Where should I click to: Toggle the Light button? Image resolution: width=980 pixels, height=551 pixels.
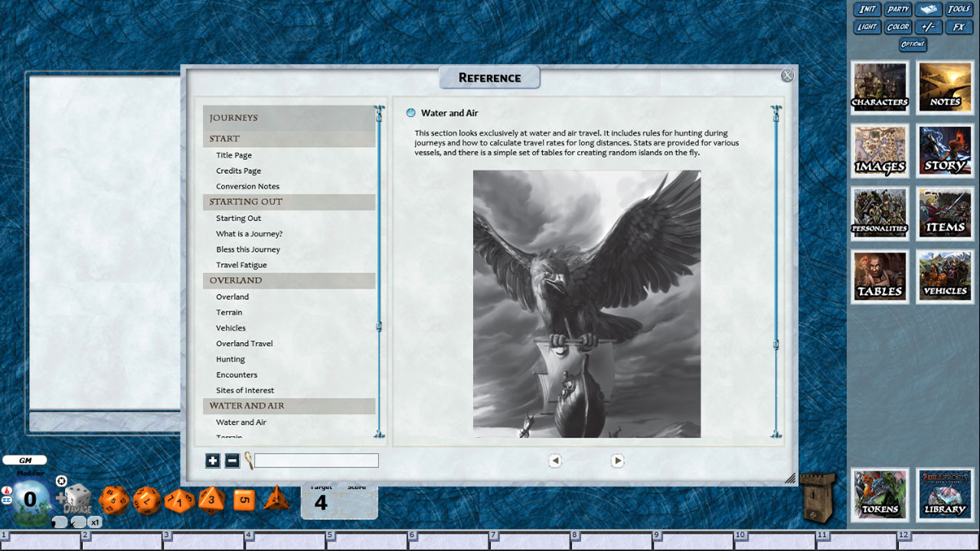[867, 27]
